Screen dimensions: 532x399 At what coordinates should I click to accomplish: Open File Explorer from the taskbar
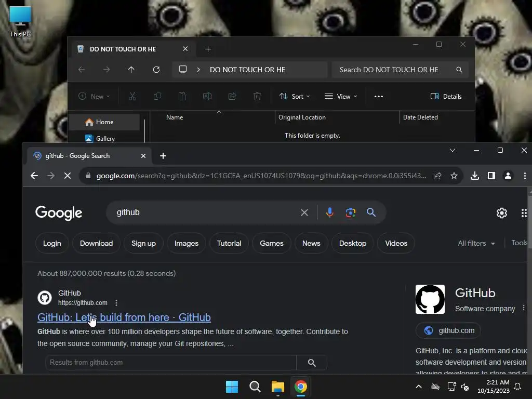point(278,387)
